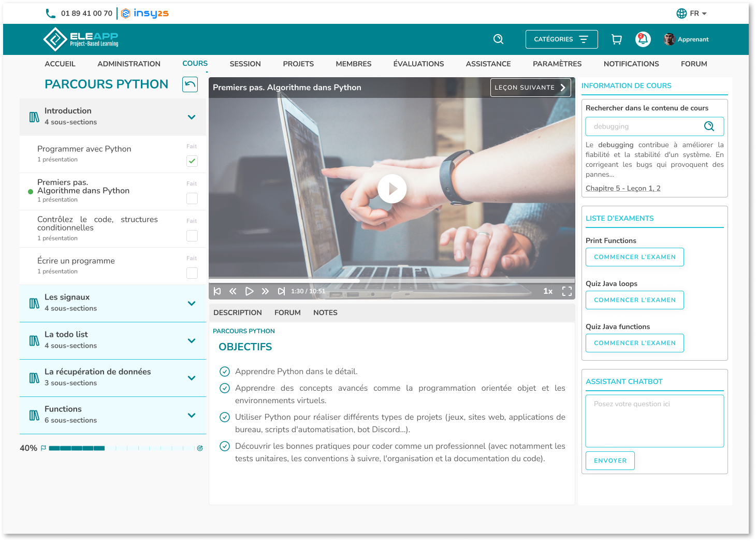Open the Paramètres menu
Viewport: 756px width, 541px height.
click(557, 64)
